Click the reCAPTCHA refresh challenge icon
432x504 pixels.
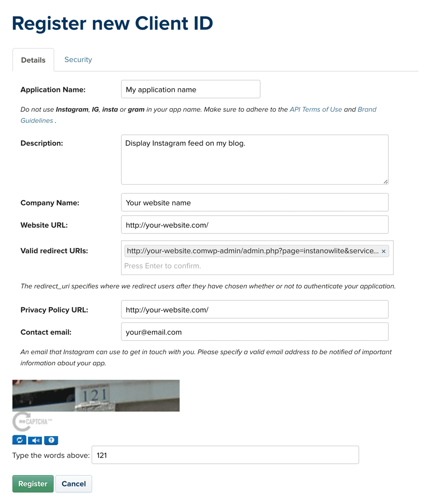19,440
